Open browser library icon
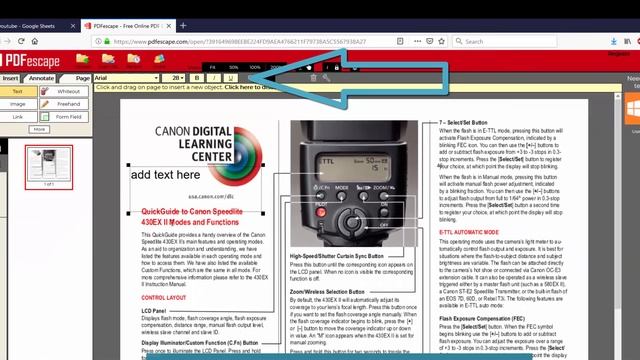Image resolution: width=640 pixels, height=360 pixels. click(627, 41)
